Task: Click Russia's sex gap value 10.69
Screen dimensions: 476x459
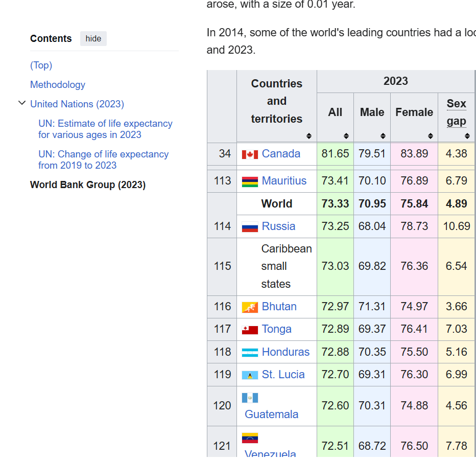Action: [457, 226]
